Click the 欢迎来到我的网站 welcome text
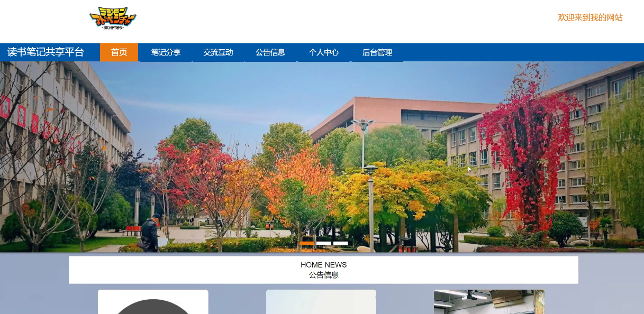The image size is (644, 314). [x=590, y=17]
